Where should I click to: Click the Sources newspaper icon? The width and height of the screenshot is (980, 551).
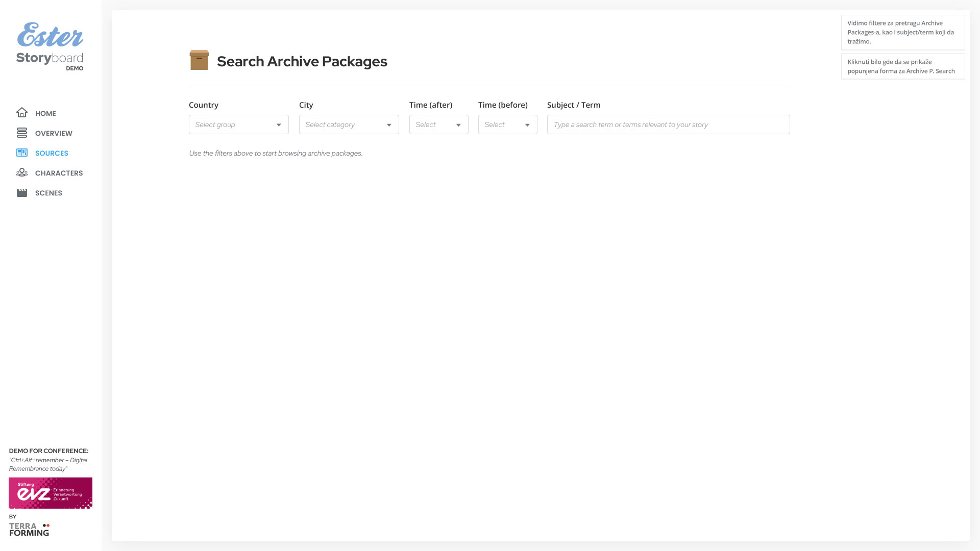(22, 153)
